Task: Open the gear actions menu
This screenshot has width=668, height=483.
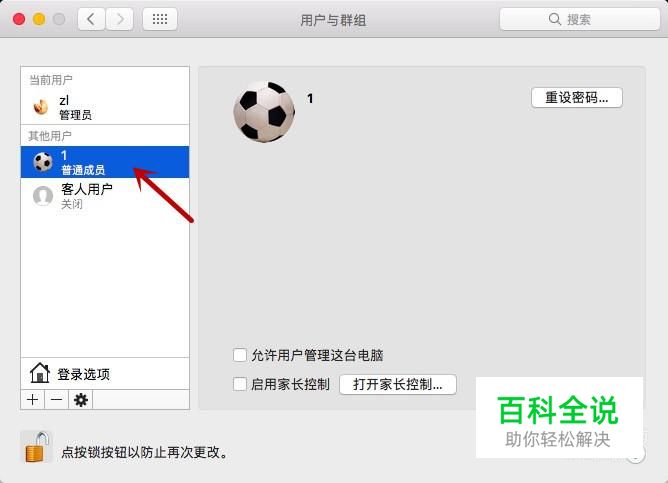Action: tap(81, 400)
